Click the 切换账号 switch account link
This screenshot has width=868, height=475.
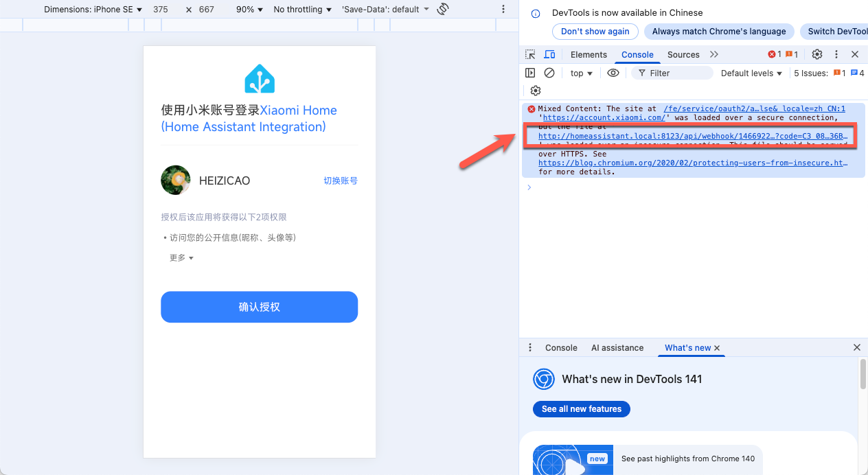coord(341,181)
